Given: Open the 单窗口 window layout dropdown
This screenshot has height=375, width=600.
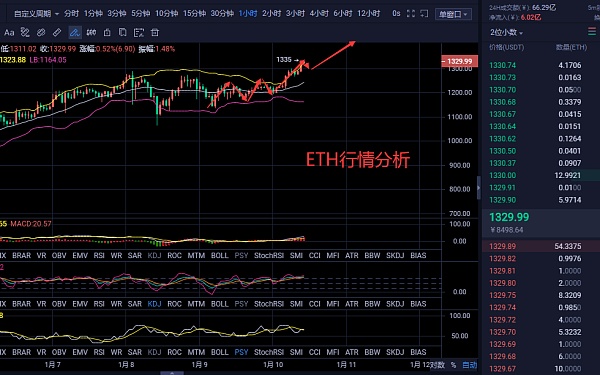Looking at the screenshot, I should click(x=453, y=15).
